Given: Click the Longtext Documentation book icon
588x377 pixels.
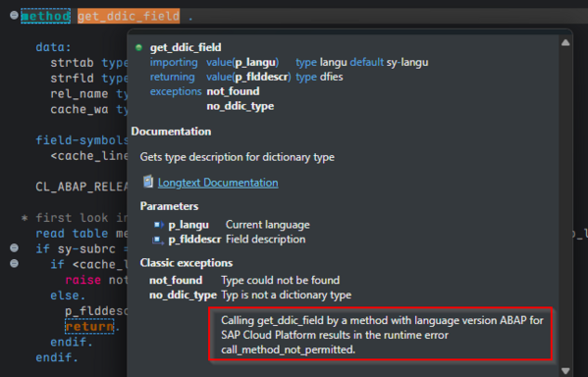Looking at the screenshot, I should coord(148,182).
